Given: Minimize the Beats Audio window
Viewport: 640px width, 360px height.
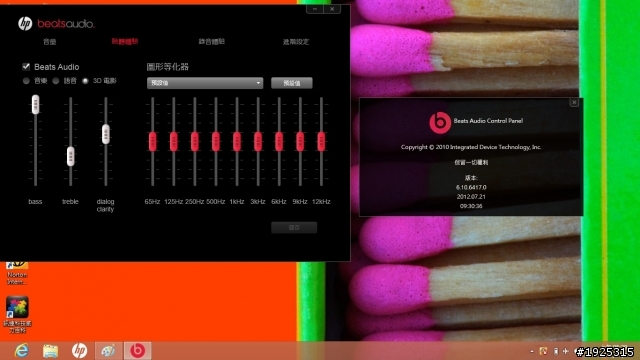Looking at the screenshot, I should pyautogui.click(x=315, y=9).
